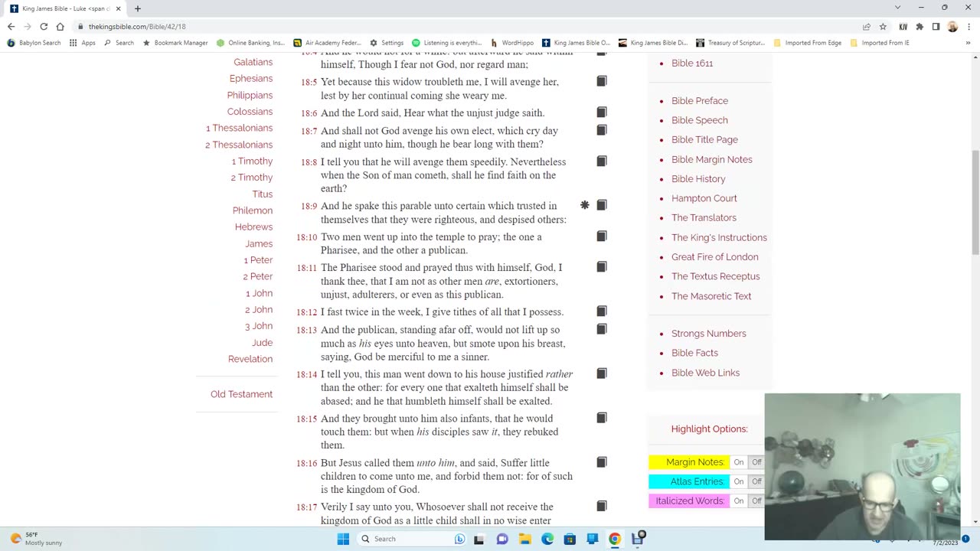Open book icon beside verse 18:12
The image size is (980, 551).
(x=602, y=311)
